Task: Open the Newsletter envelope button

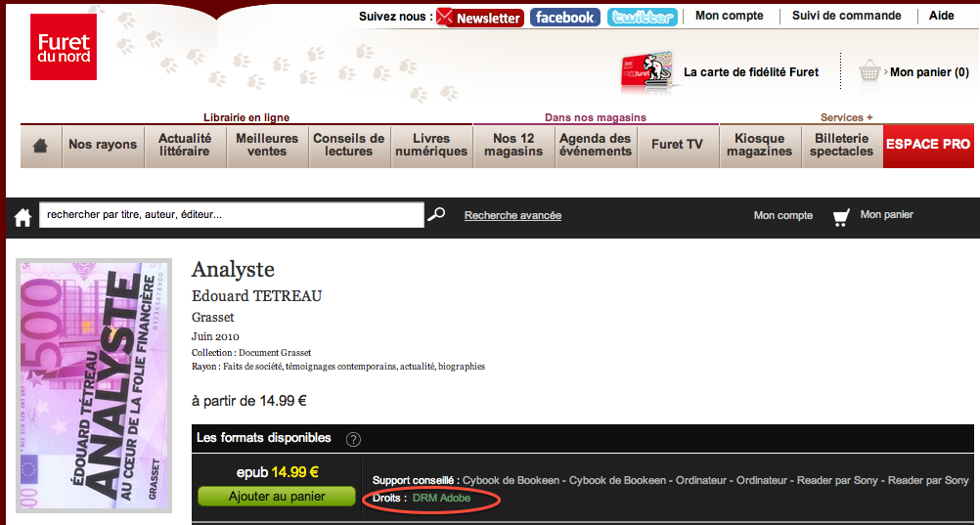Action: (480, 18)
